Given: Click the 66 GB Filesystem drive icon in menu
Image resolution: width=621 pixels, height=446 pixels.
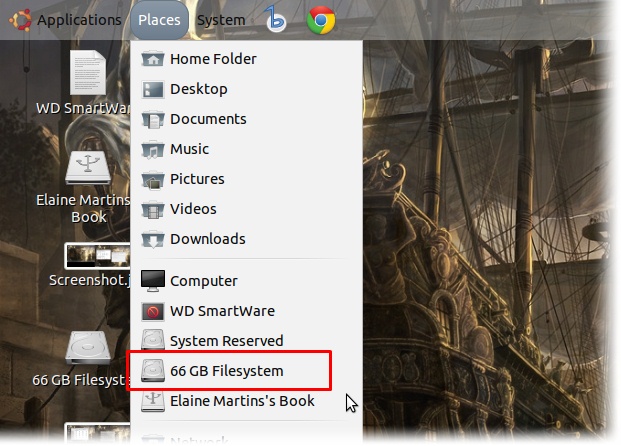Looking at the screenshot, I should (x=153, y=371).
